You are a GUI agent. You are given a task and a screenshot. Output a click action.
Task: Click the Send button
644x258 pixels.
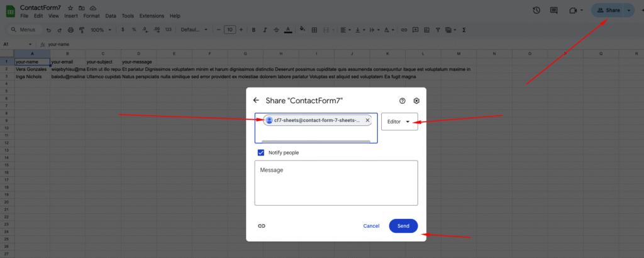[403, 226]
